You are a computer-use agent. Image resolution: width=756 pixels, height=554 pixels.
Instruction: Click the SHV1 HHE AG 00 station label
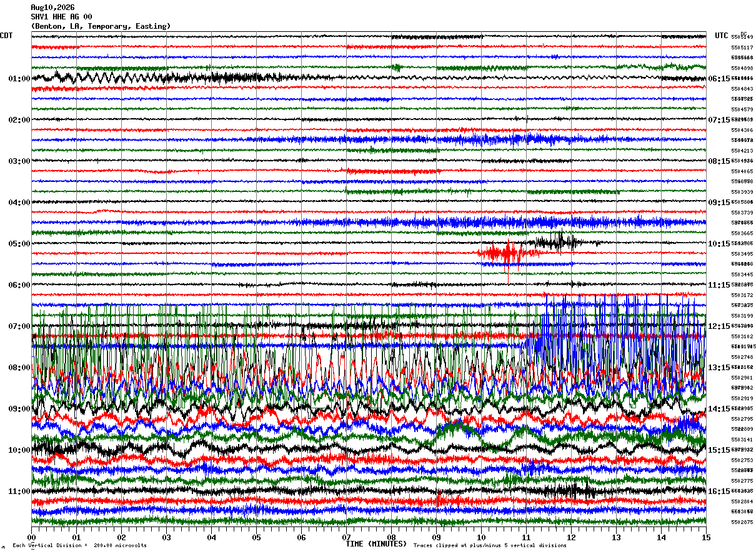click(61, 17)
